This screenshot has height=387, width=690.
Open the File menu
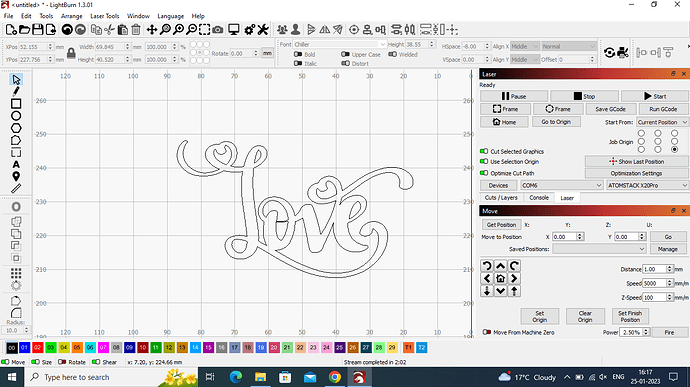8,16
